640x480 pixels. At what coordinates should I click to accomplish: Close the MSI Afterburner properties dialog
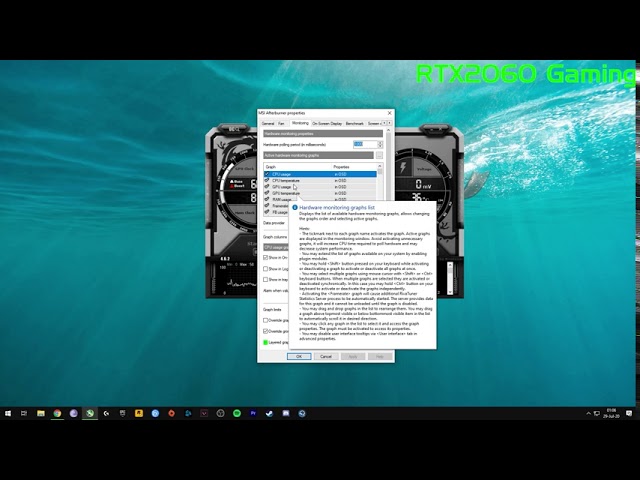tap(389, 113)
